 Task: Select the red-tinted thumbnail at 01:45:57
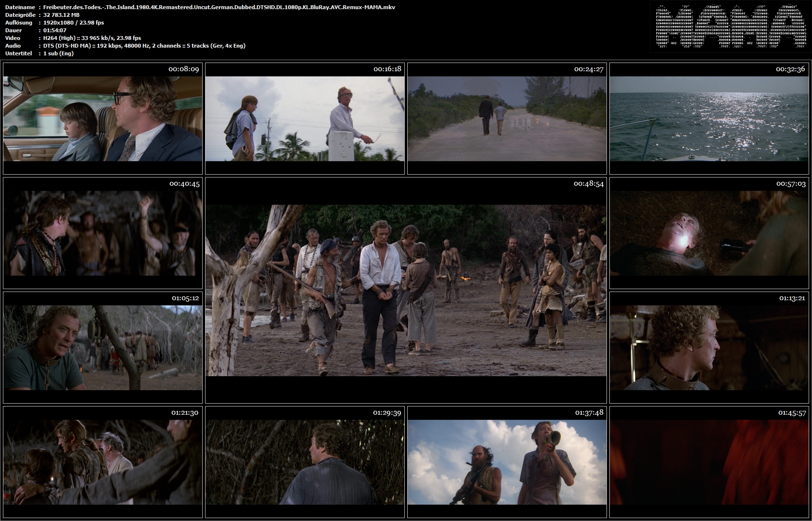(x=709, y=462)
